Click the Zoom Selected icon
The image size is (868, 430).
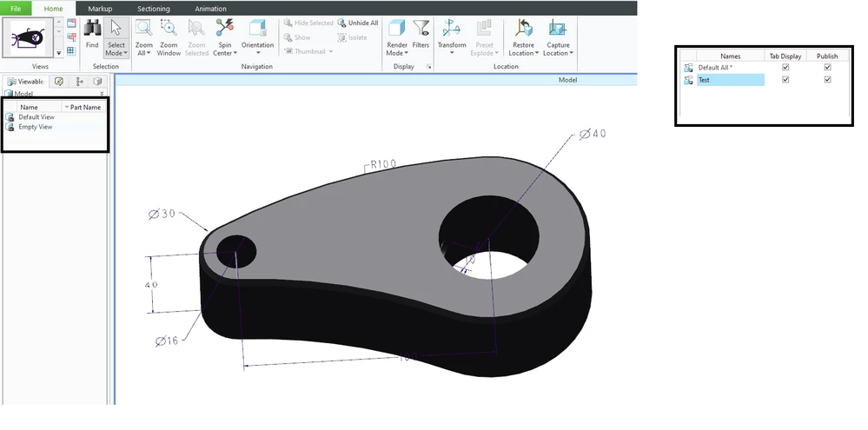tap(196, 28)
